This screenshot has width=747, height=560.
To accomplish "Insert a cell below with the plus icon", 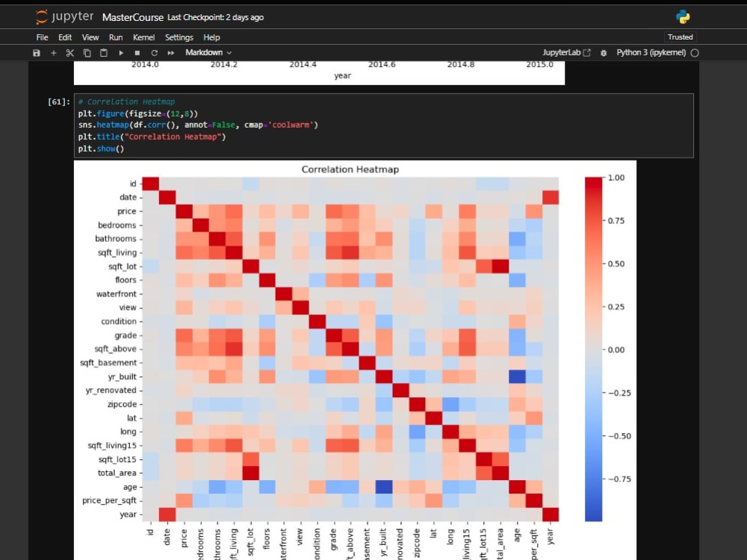I will pos(53,53).
